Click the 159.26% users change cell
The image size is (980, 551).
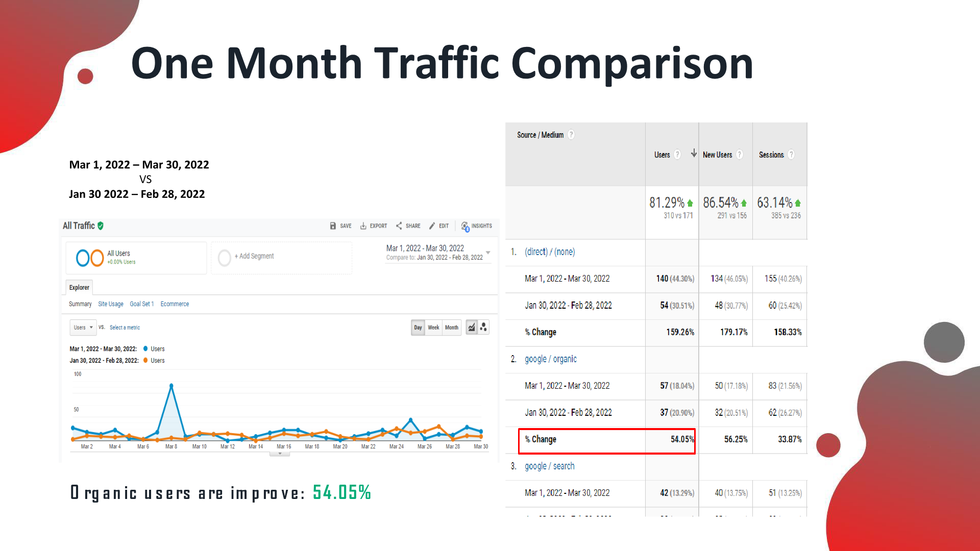[672, 332]
